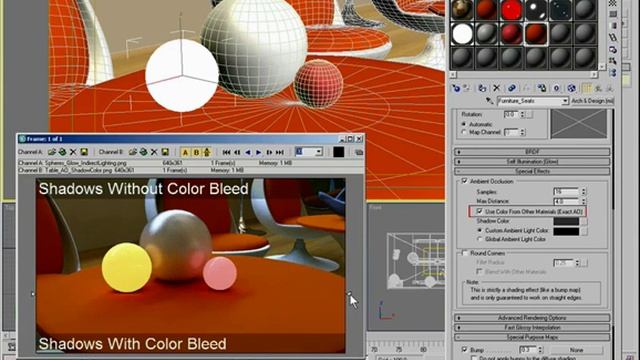Enable Round Corners checkbox
The image size is (640, 360).
pos(464,253)
